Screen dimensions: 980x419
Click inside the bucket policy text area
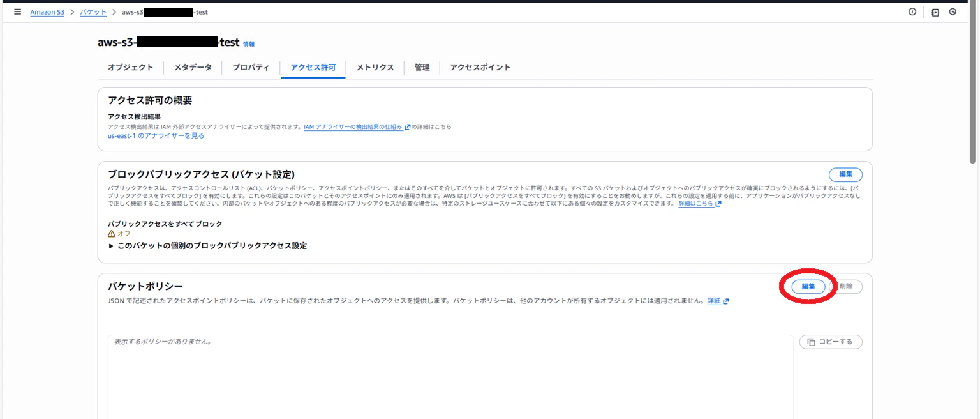(450, 376)
